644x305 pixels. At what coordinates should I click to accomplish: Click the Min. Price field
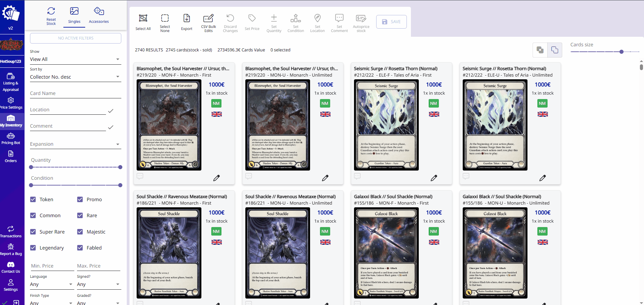click(x=52, y=266)
